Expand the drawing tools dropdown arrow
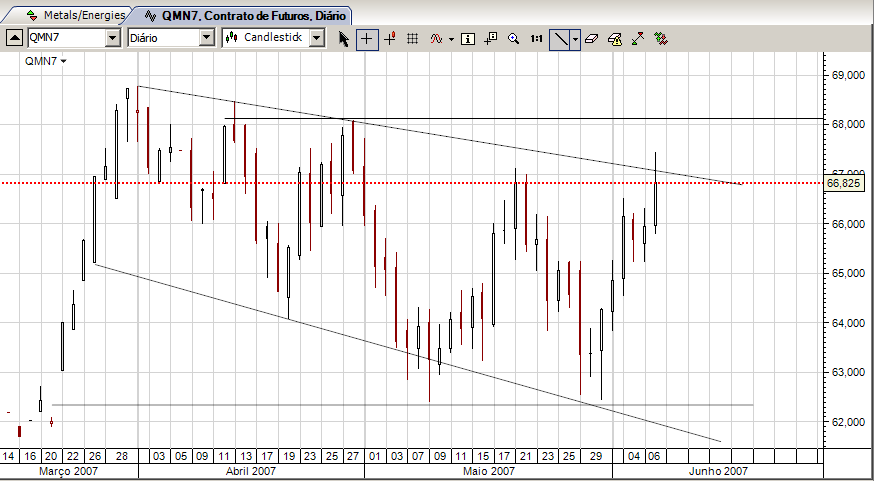The height and width of the screenshot is (481, 874). point(575,40)
